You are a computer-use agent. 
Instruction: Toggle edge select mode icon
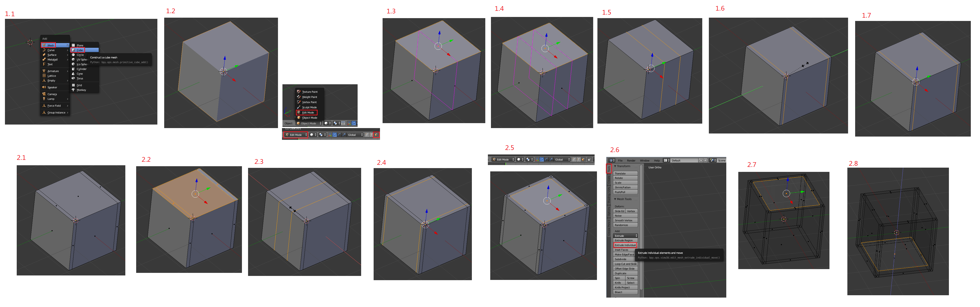pos(371,135)
